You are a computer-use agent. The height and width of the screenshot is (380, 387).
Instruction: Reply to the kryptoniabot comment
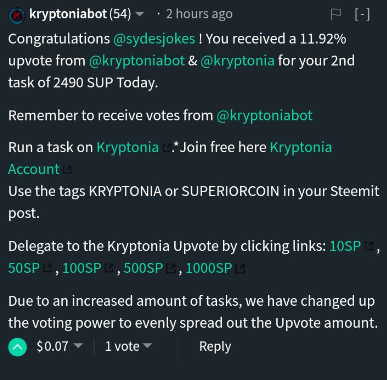click(x=215, y=346)
